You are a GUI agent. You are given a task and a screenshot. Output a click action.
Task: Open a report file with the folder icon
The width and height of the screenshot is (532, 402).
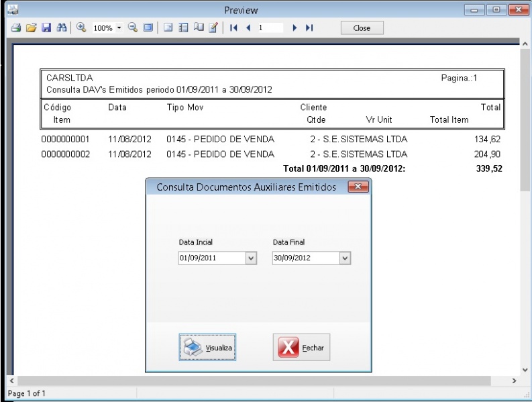31,28
